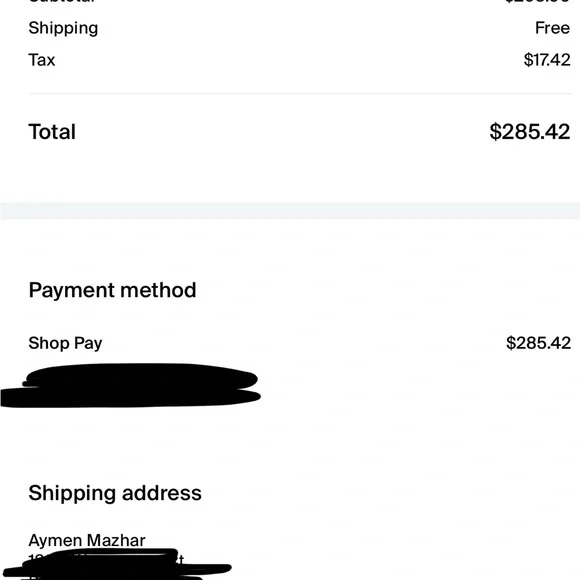
Task: Select the $17.42 tax amount
Action: coord(547,60)
